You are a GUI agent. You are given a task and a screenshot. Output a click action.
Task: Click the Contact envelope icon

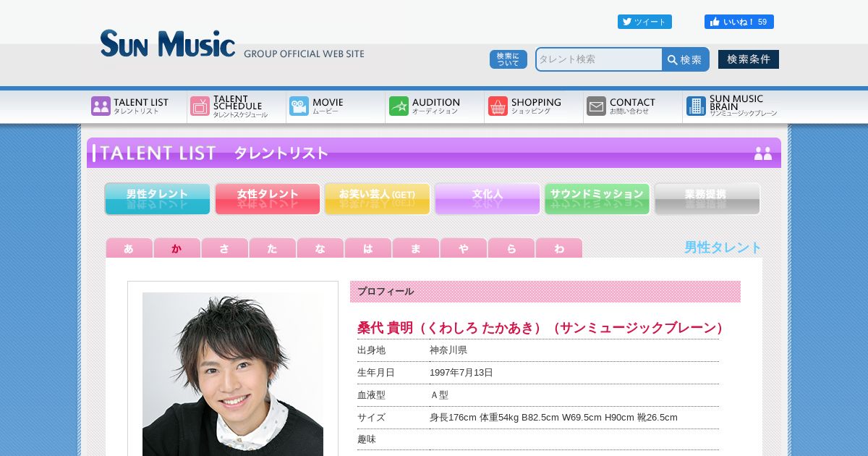[x=596, y=106]
